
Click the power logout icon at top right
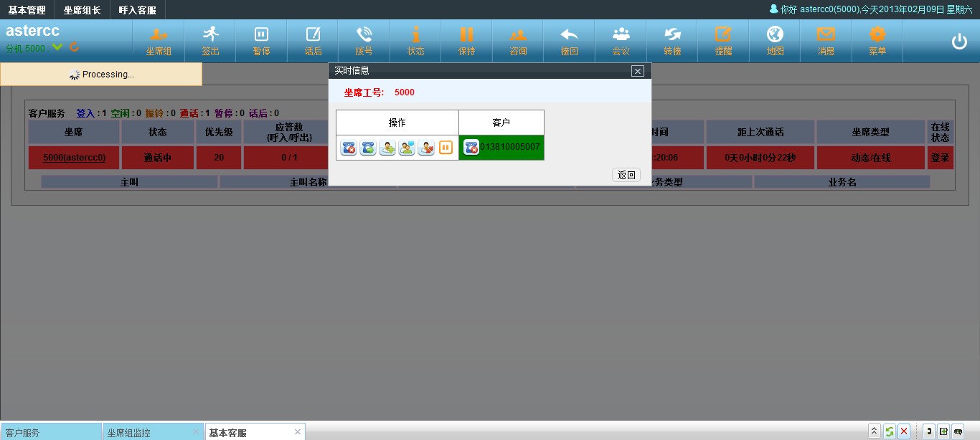point(959,42)
